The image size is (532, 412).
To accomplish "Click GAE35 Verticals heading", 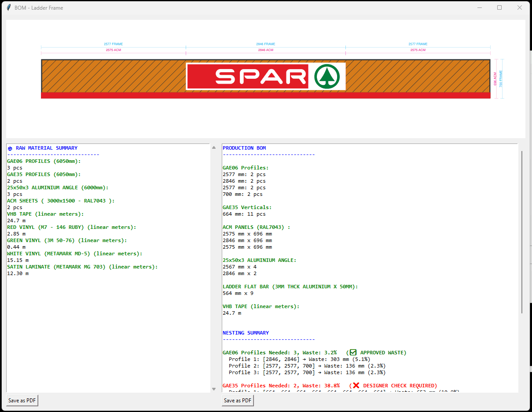I will (x=247, y=207).
